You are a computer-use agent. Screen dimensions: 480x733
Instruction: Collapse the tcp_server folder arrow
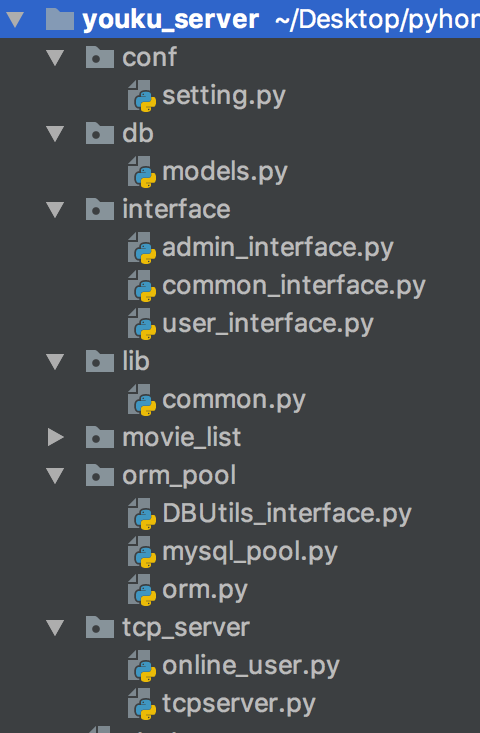(55, 628)
